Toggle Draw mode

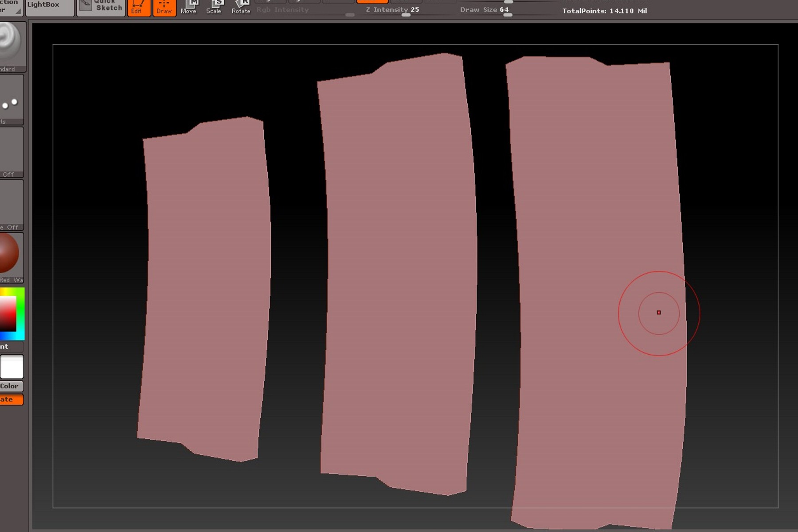[164, 8]
